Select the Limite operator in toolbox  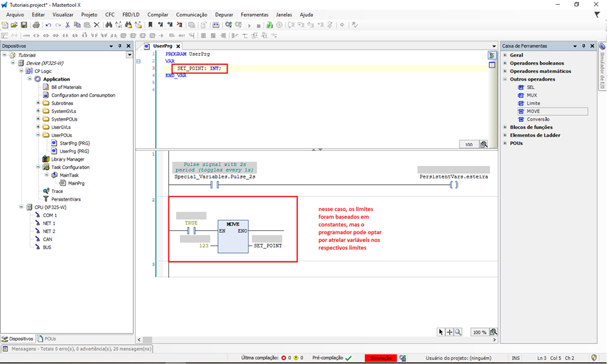coord(533,103)
